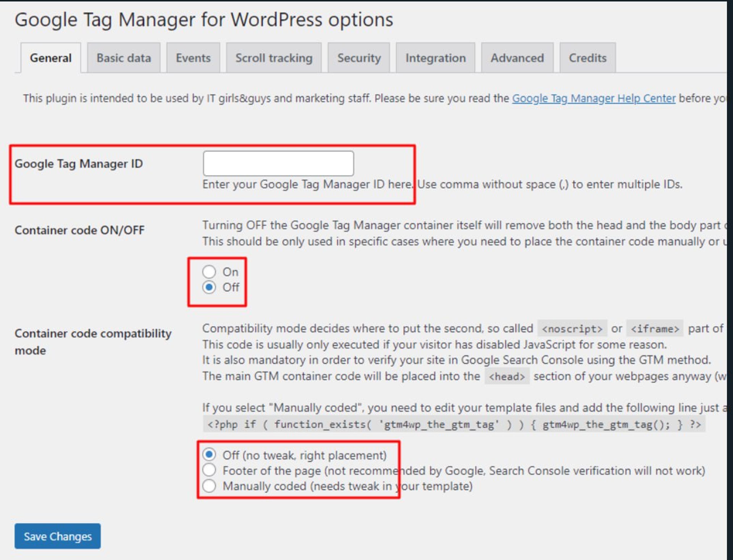Click the 'Enter your Google Tag Manager ID' hint
This screenshot has width=733, height=560.
click(442, 184)
